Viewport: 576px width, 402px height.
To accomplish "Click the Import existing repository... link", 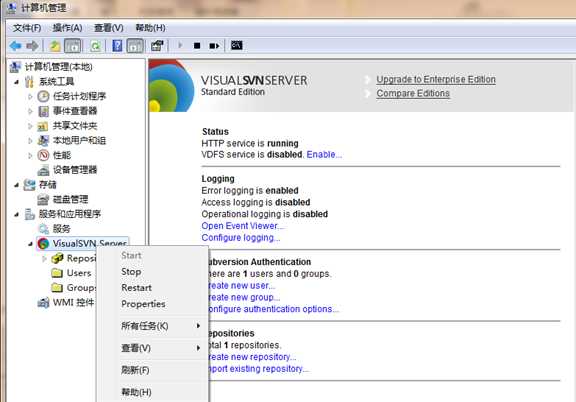I will click(259, 369).
